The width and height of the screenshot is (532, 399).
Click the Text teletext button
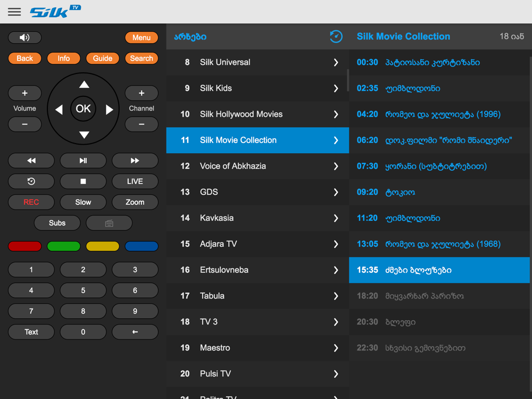point(31,332)
